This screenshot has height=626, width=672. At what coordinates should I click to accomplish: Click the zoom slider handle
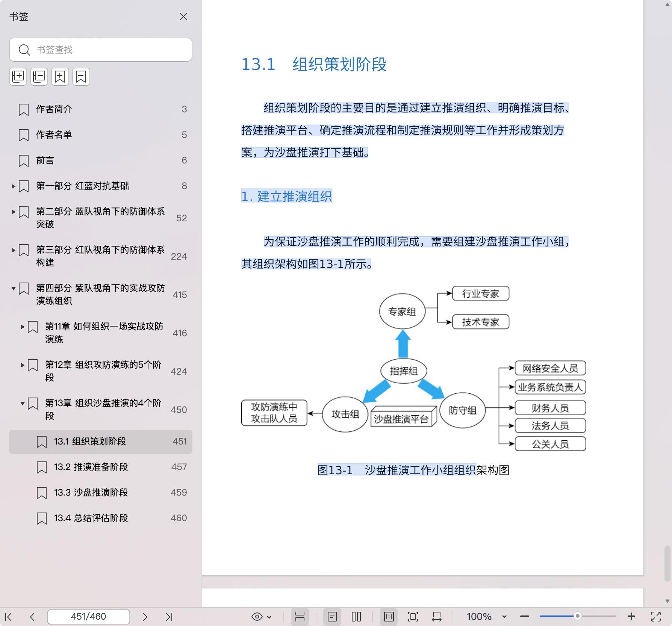pos(578,616)
